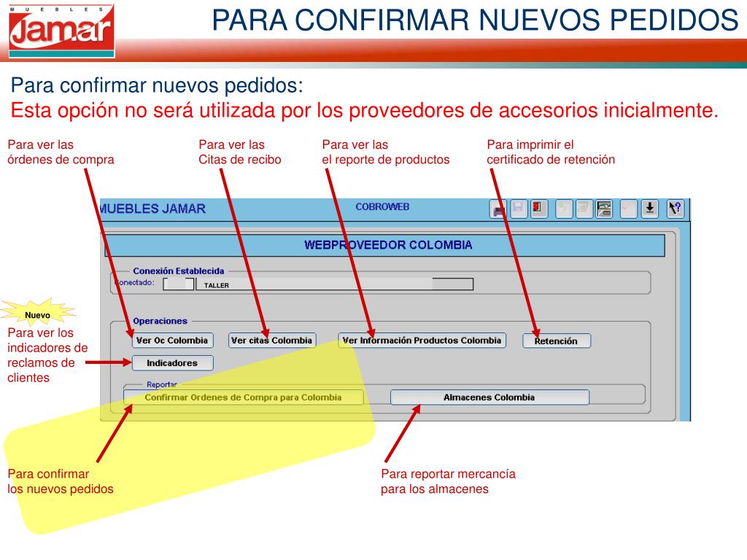Image resolution: width=747 pixels, height=560 pixels.
Task: Click the greyed-out delete record trash icon
Action: [584, 209]
